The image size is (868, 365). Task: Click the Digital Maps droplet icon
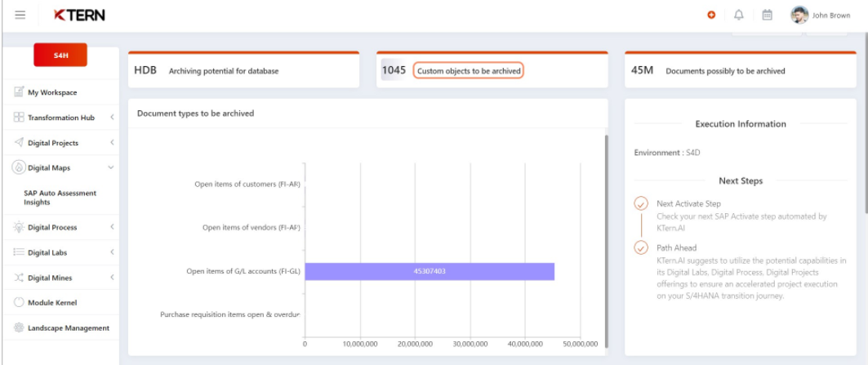(x=19, y=167)
